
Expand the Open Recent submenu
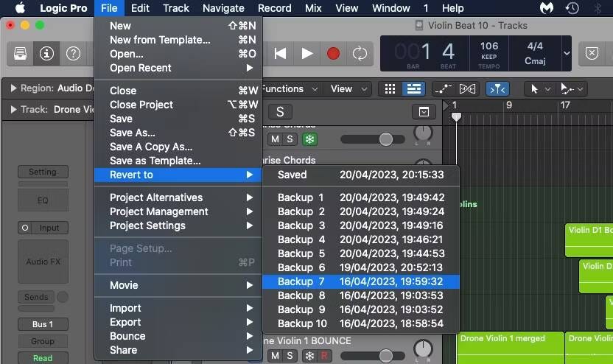[178, 68]
